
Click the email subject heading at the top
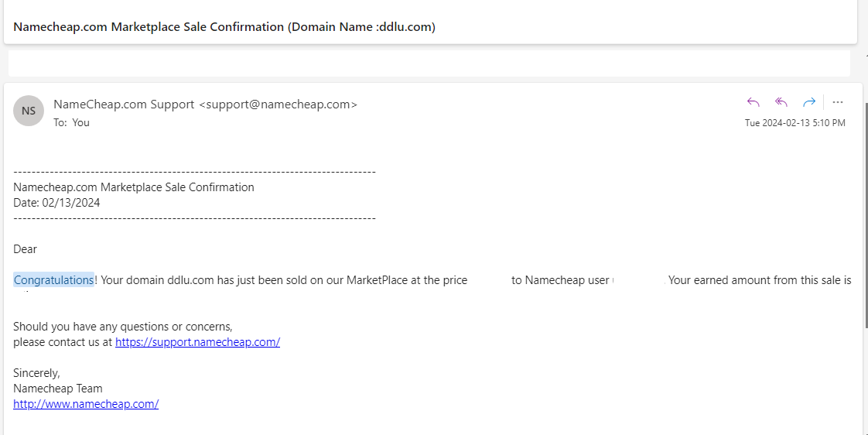(224, 27)
